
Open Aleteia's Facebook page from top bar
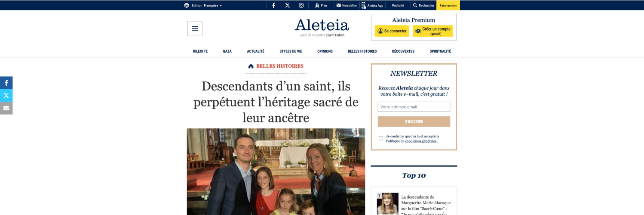click(x=273, y=5)
